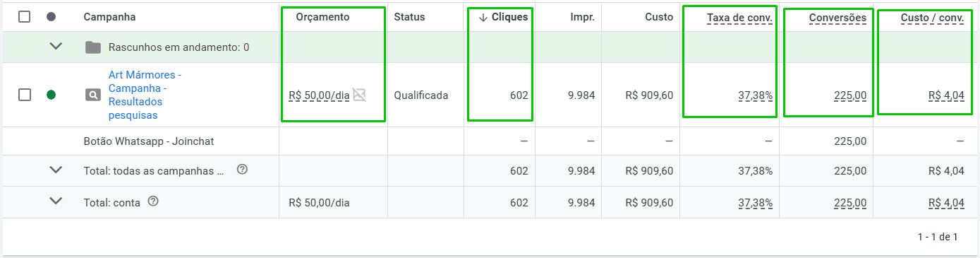Click the budget chart icon beside R$ 50,00/dia
980x258 pixels.
(359, 95)
